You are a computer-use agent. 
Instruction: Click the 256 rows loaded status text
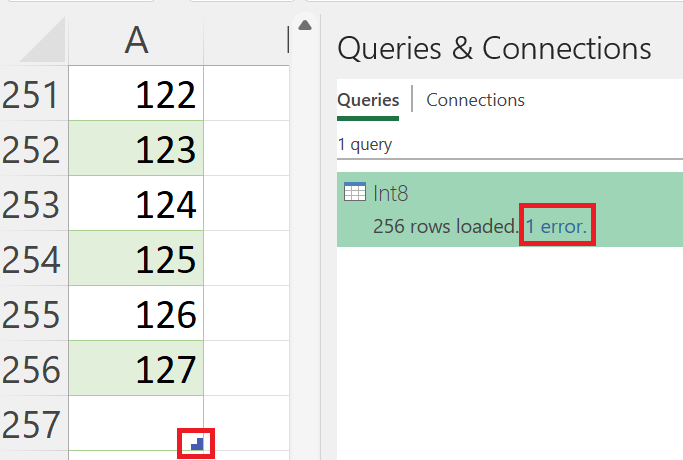pyautogui.click(x=445, y=226)
